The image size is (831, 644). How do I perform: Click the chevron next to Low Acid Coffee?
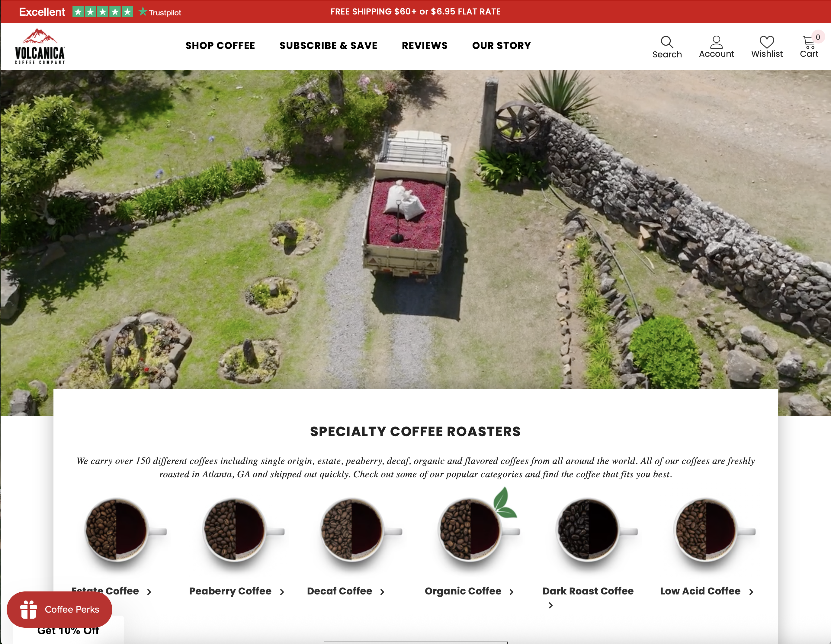[x=751, y=592]
